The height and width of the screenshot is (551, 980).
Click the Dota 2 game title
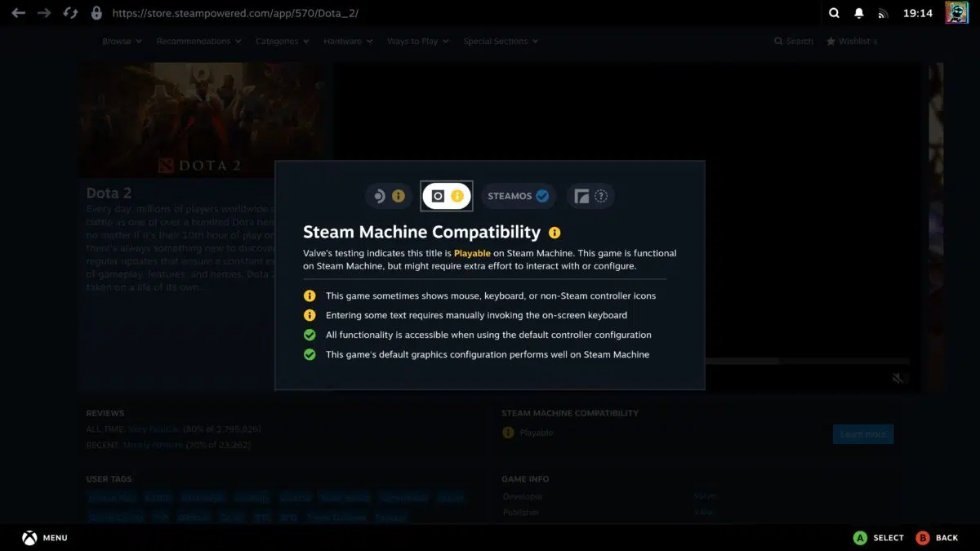pyautogui.click(x=109, y=193)
